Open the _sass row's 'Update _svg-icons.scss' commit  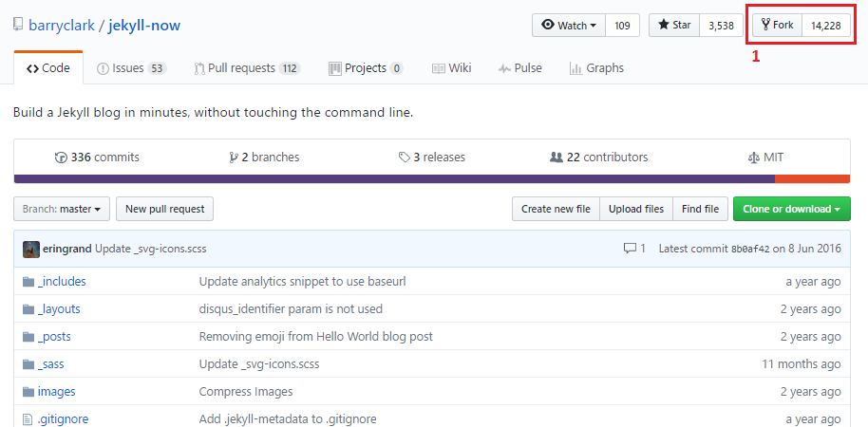[x=259, y=364]
